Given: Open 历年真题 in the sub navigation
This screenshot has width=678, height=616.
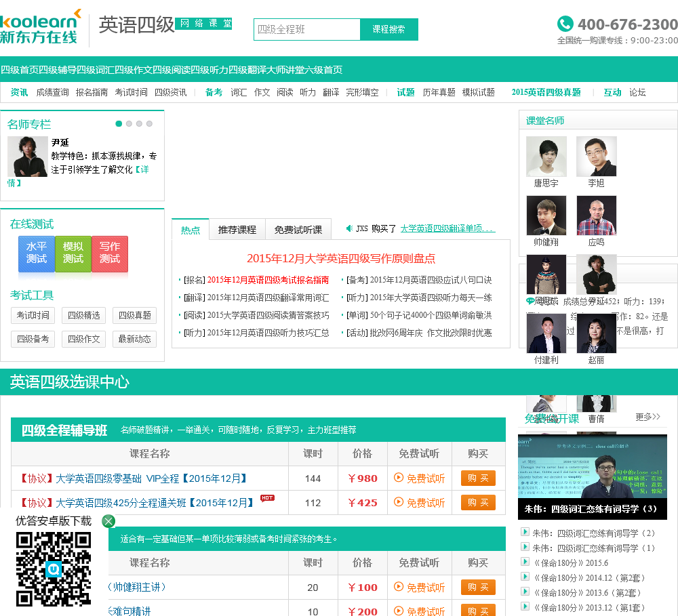Looking at the screenshot, I should (439, 92).
